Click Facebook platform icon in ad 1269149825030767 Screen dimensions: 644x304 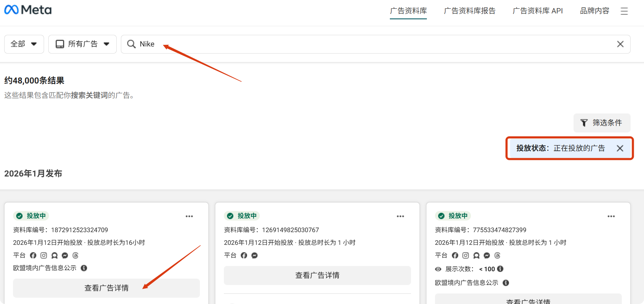click(244, 255)
